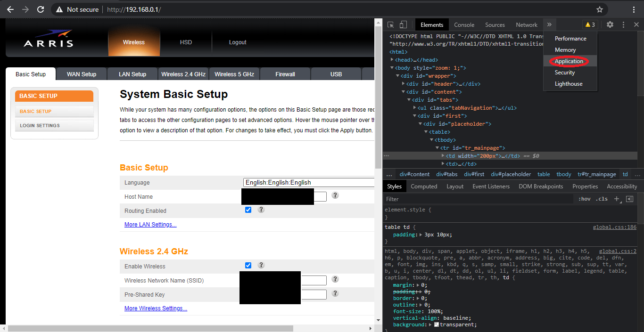Open DevTools settings gear
Image resolution: width=644 pixels, height=332 pixels.
click(610, 25)
